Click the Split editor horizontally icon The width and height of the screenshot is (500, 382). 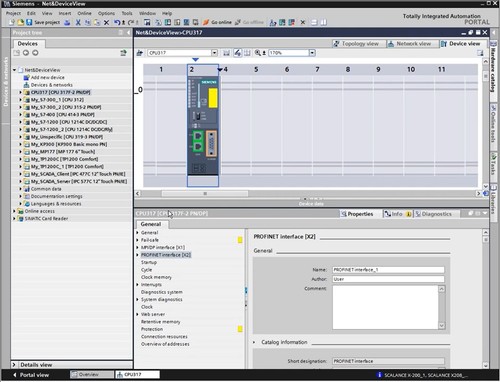coord(314,22)
